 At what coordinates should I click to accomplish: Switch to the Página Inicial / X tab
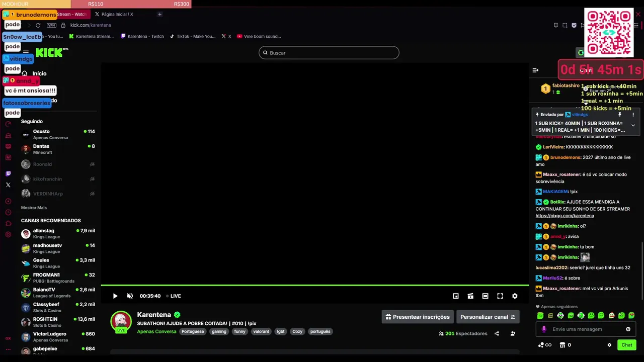coord(114,14)
